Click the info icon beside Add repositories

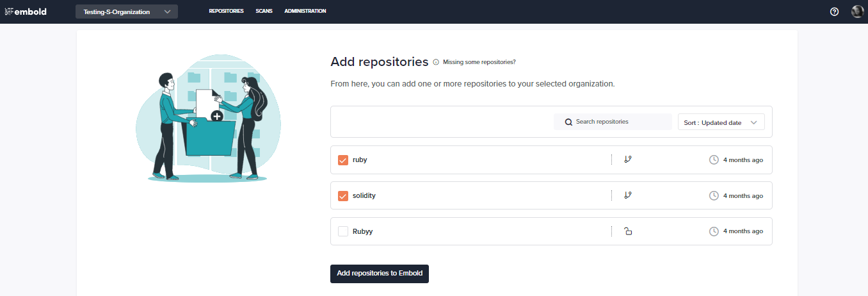436,62
